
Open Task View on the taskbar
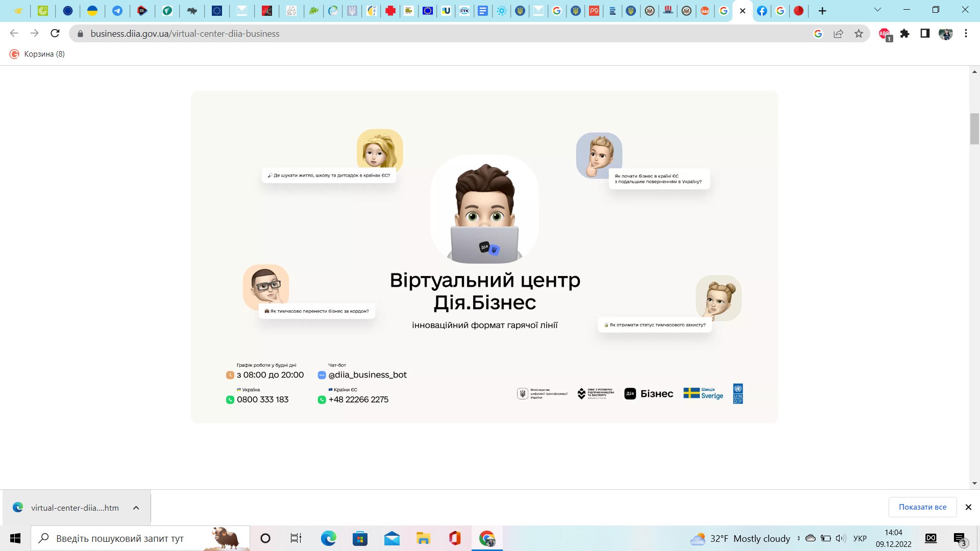(296, 538)
